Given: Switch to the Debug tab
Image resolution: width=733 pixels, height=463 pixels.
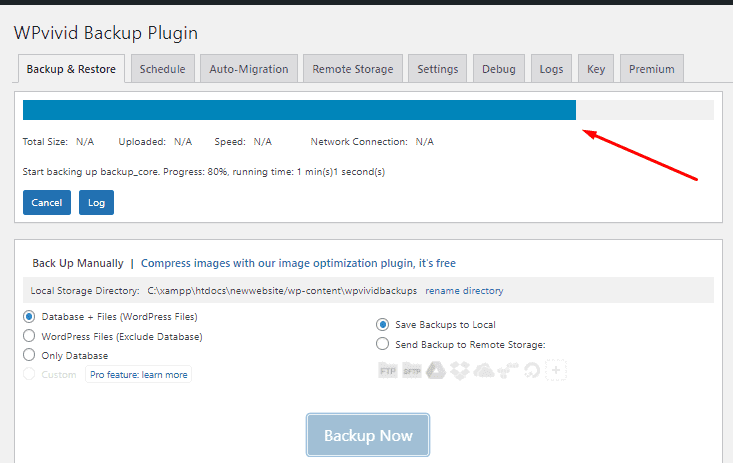Looking at the screenshot, I should pos(499,69).
